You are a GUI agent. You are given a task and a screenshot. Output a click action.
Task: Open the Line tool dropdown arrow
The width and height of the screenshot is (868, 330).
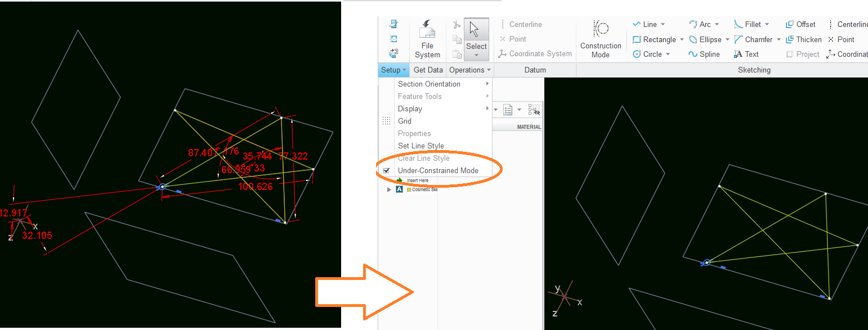click(x=663, y=24)
